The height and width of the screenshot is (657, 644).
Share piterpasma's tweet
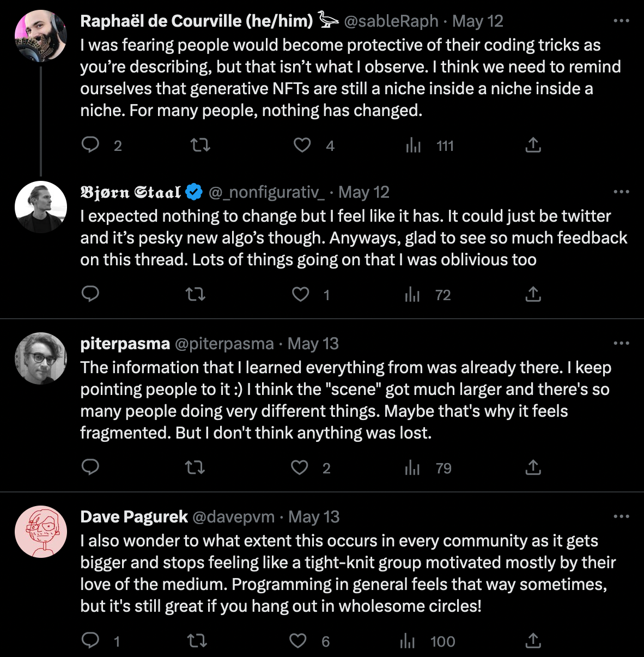[533, 467]
